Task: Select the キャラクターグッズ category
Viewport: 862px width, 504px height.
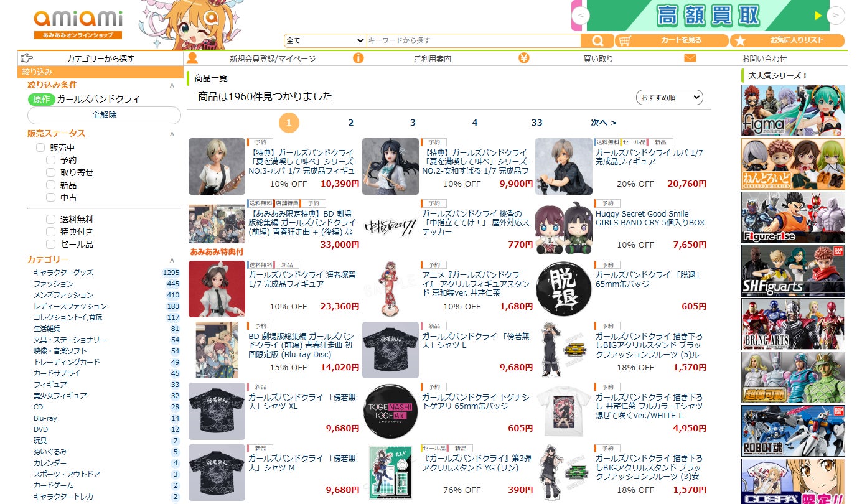Action: pyautogui.click(x=63, y=273)
